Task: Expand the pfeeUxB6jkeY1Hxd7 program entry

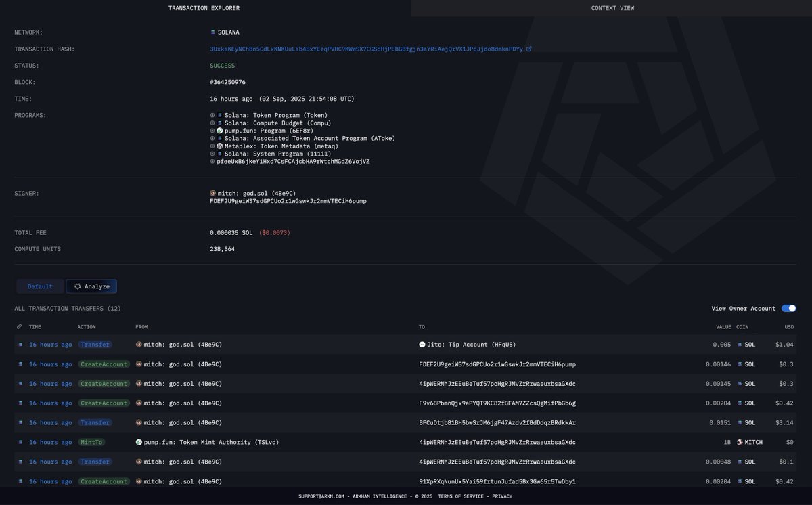Action: click(x=212, y=162)
